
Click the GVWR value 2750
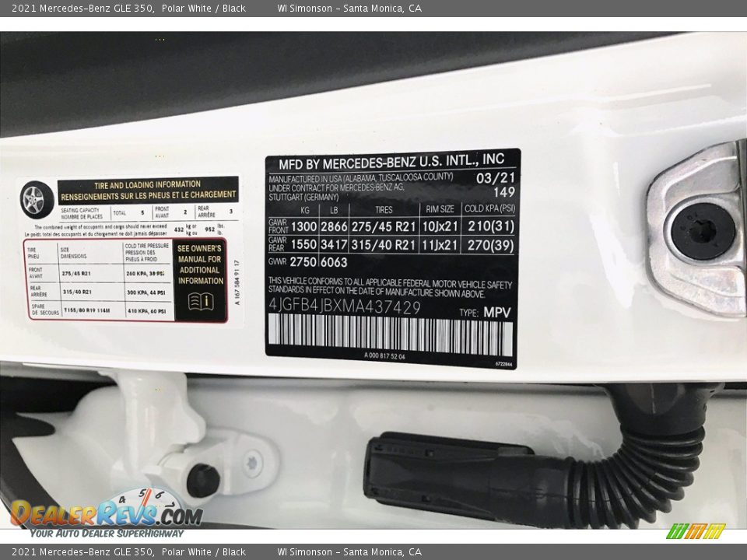303,262
